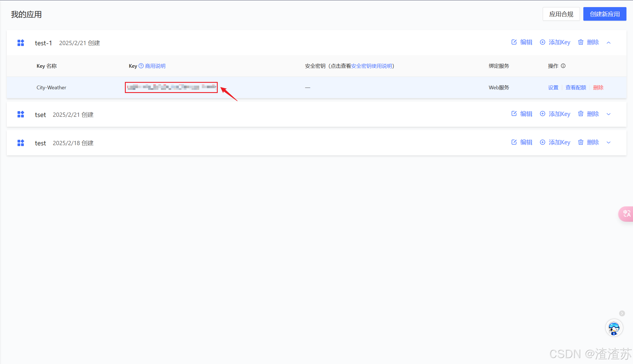Click 创建新应用 button
This screenshot has height=364, width=633.
pos(605,14)
